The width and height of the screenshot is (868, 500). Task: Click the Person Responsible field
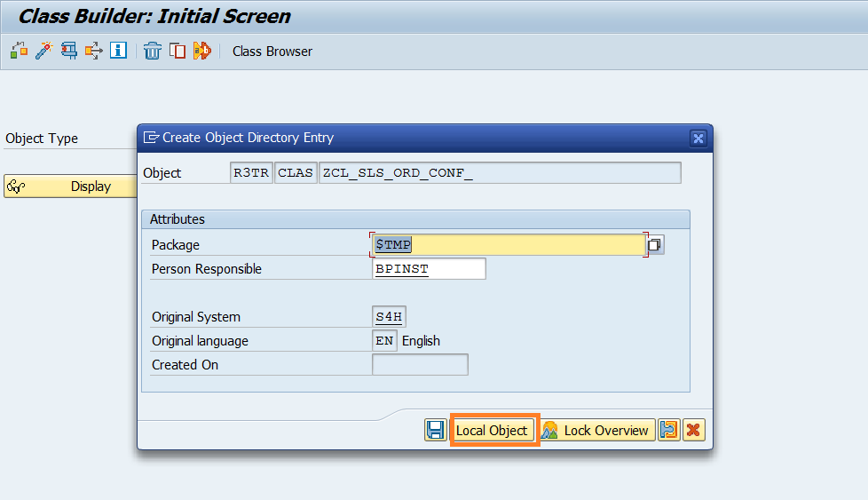pyautogui.click(x=429, y=269)
